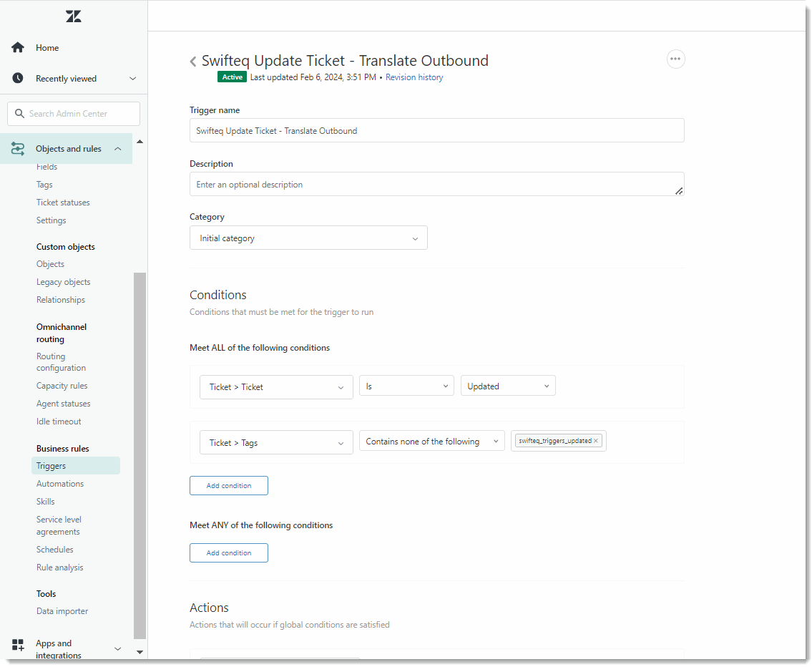The width and height of the screenshot is (812, 667).
Task: Click Add condition under Meet ANY conditions
Action: pyautogui.click(x=228, y=552)
